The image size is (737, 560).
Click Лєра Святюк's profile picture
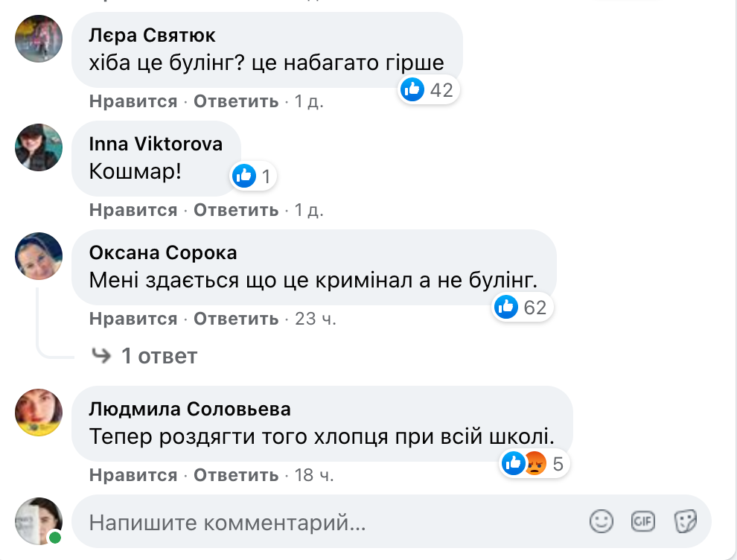pyautogui.click(x=39, y=38)
